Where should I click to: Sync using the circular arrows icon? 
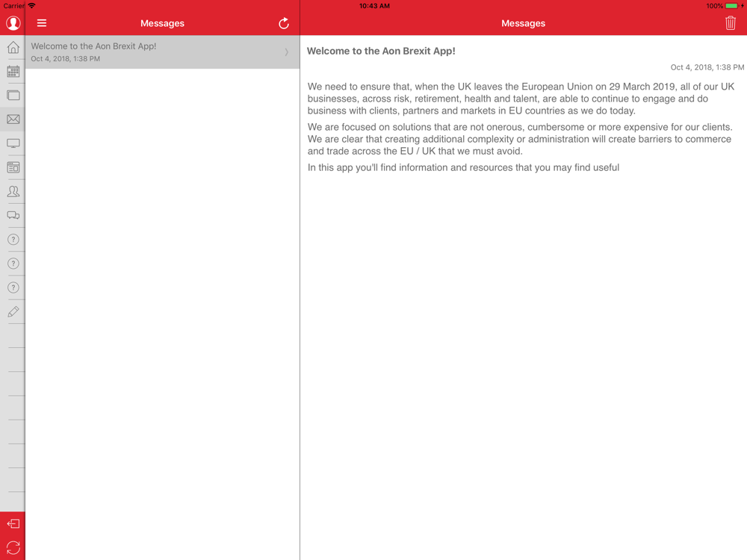(13, 547)
